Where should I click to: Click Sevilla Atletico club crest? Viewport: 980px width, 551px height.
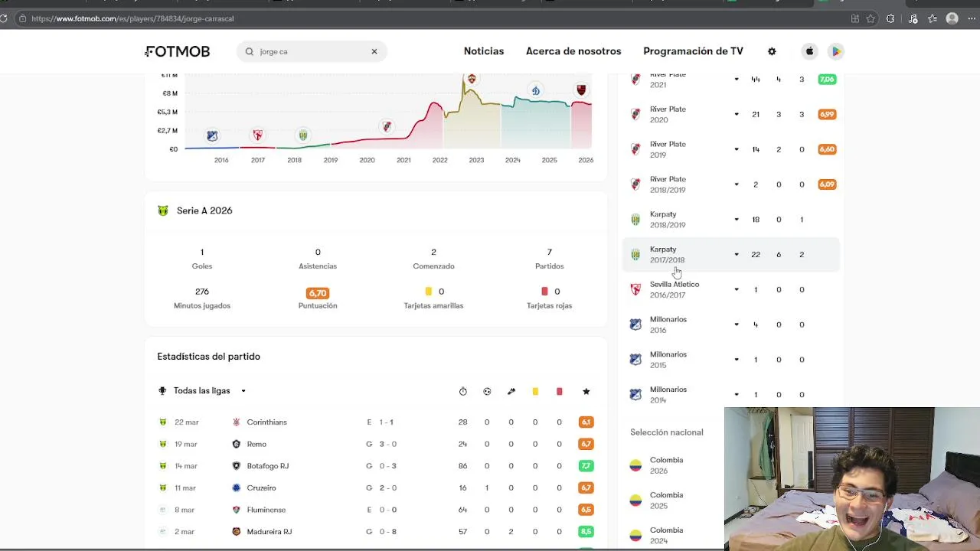635,289
